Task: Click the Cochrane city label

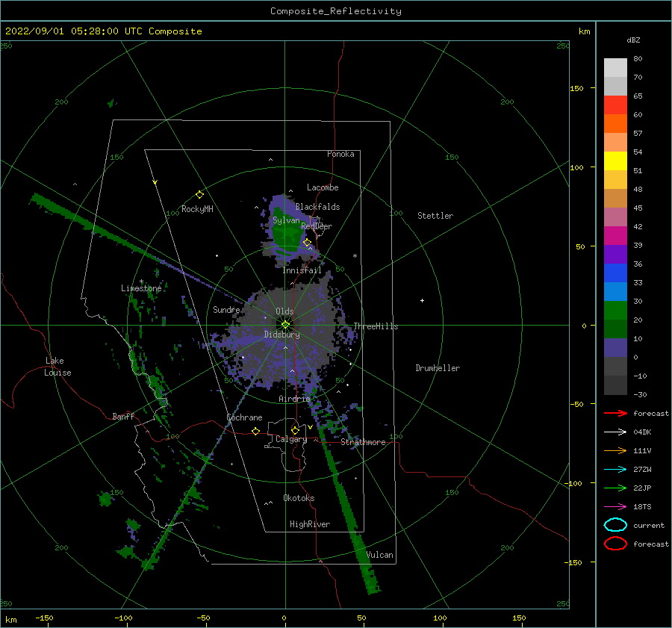Action: pyautogui.click(x=244, y=417)
